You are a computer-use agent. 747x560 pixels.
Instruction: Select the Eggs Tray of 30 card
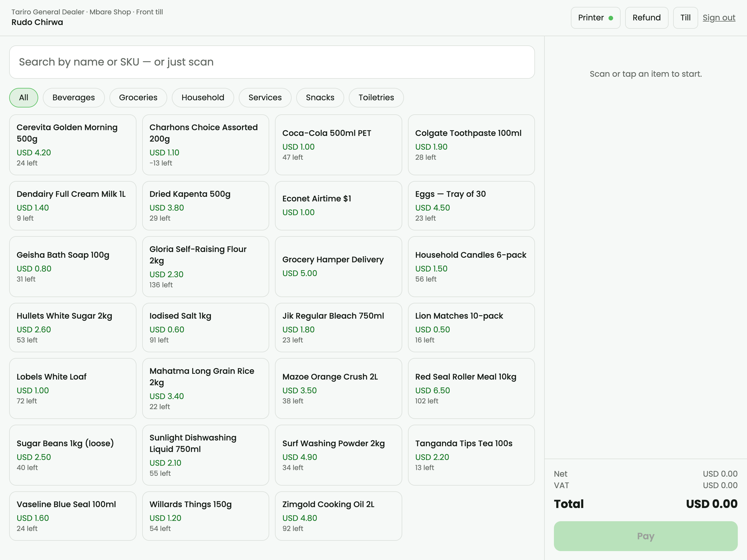pos(471,206)
